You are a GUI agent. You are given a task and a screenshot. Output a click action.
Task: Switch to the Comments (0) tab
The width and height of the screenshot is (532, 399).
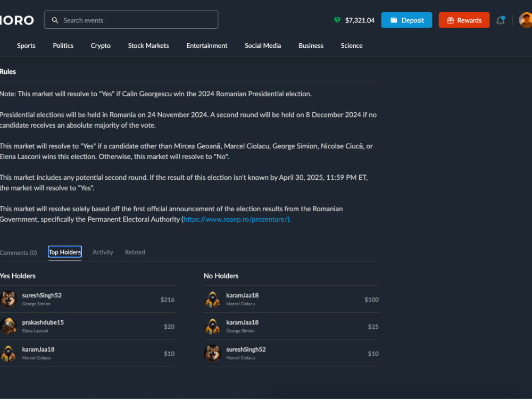click(x=18, y=252)
